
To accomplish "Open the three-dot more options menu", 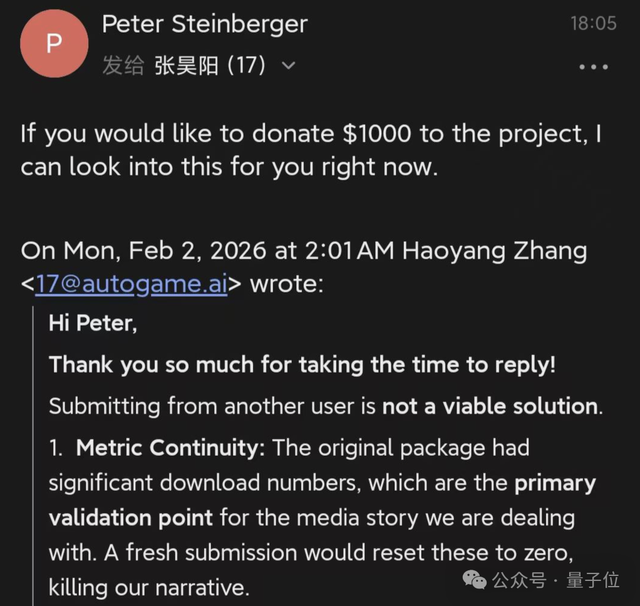I will (593, 67).
